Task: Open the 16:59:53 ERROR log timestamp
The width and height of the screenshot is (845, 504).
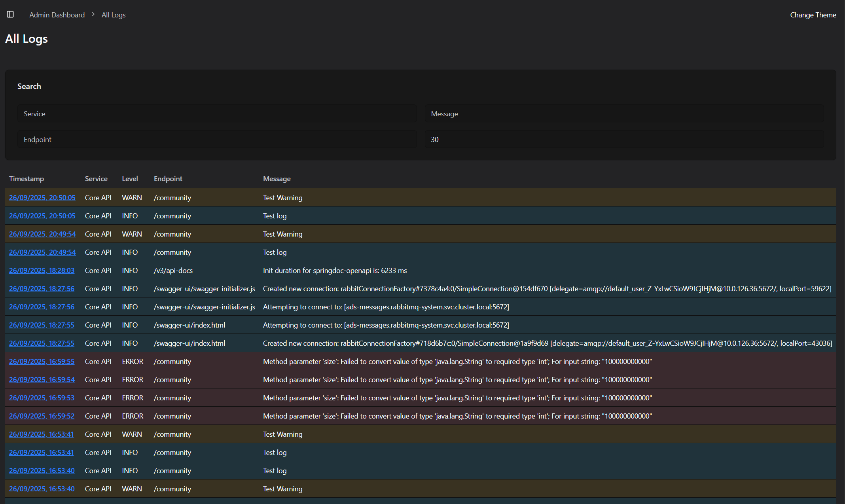Action: [x=42, y=398]
